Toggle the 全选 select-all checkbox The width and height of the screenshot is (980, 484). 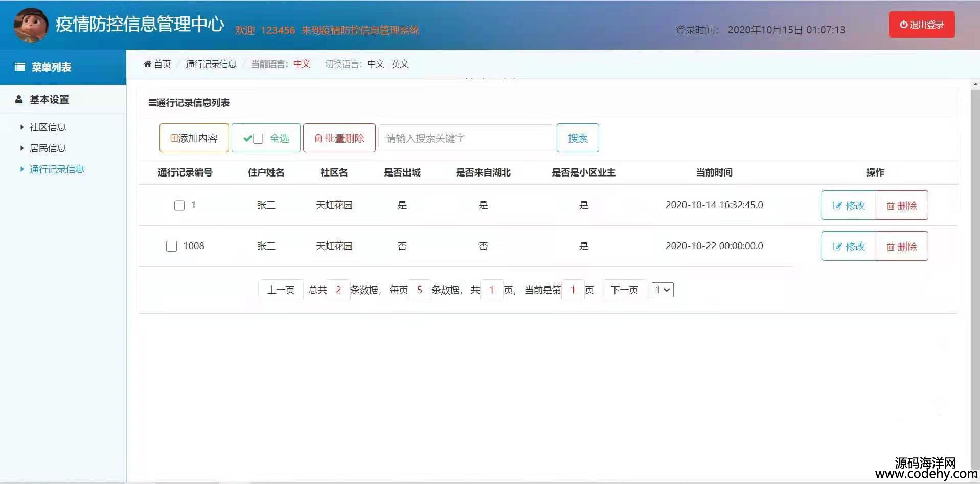258,139
